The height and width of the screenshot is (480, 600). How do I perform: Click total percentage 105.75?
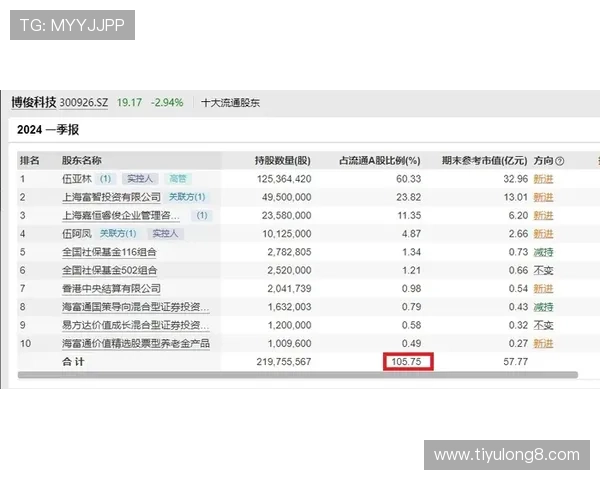tap(406, 362)
